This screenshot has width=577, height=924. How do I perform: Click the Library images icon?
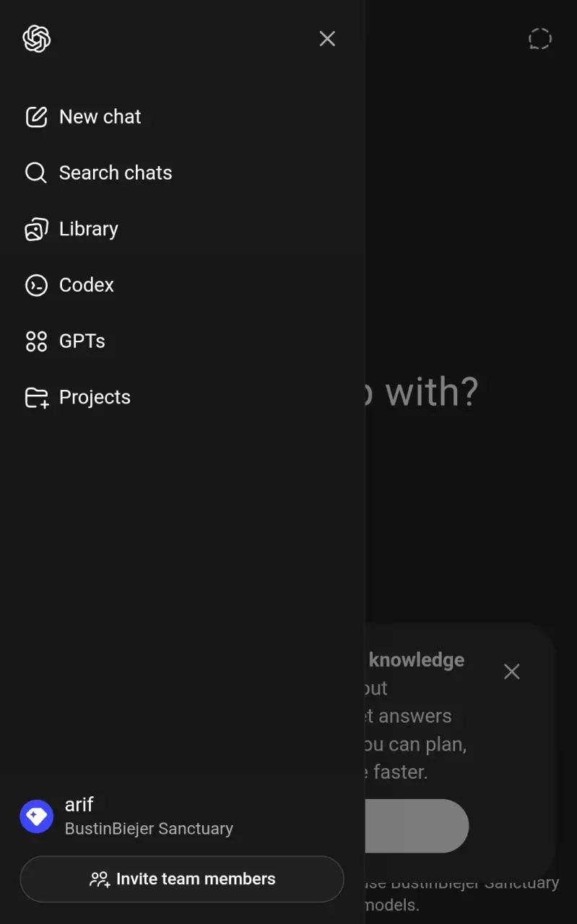coord(36,229)
